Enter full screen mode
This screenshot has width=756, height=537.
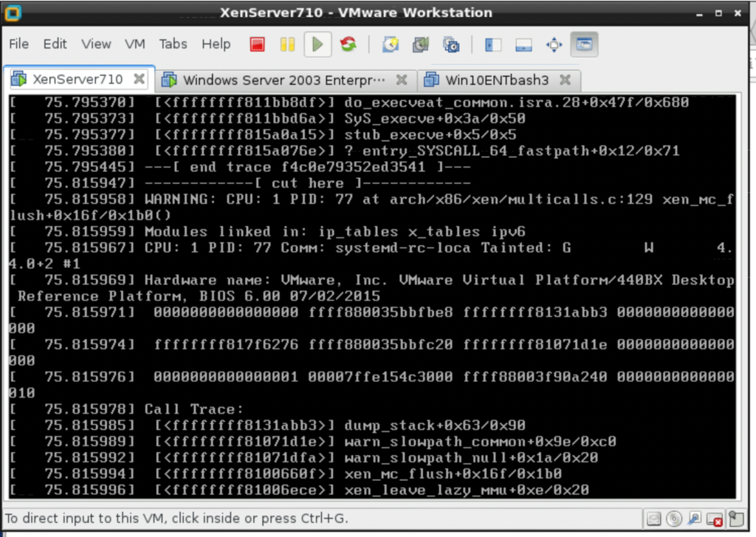point(554,45)
